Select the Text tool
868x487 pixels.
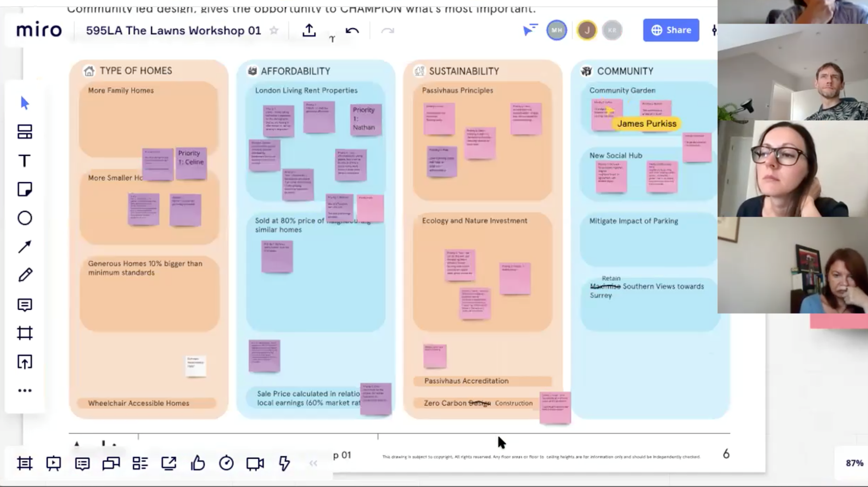click(25, 161)
